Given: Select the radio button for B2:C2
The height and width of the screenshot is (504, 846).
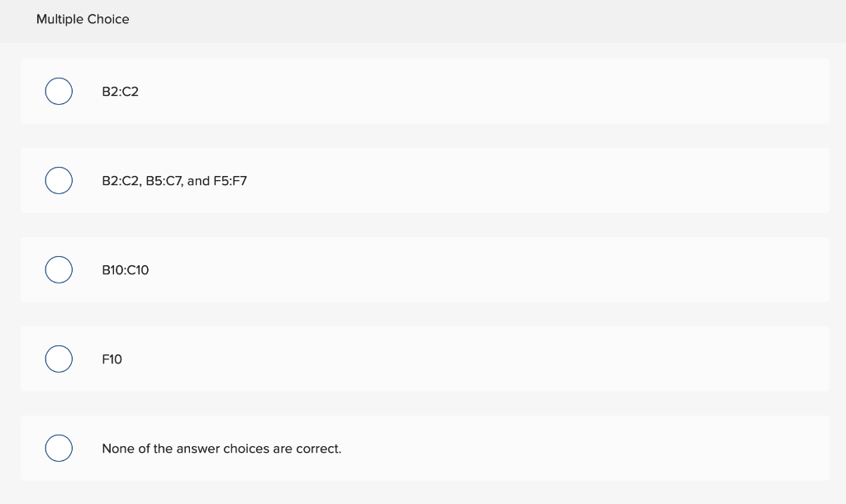Looking at the screenshot, I should pyautogui.click(x=59, y=91).
